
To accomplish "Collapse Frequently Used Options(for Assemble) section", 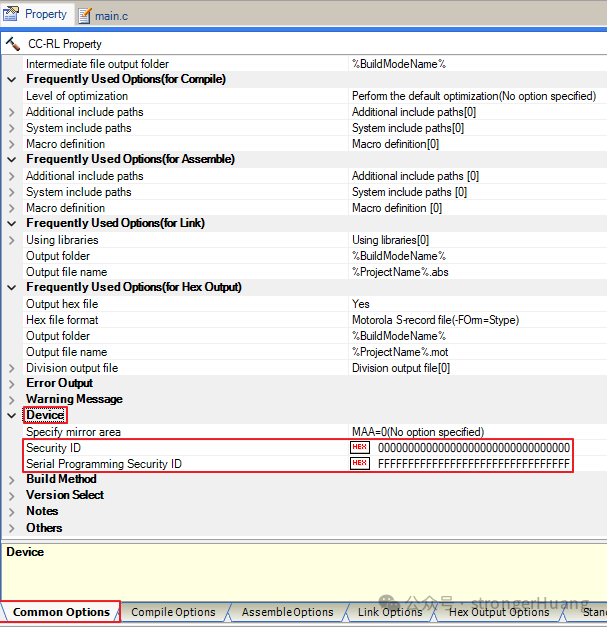I will click(12, 160).
